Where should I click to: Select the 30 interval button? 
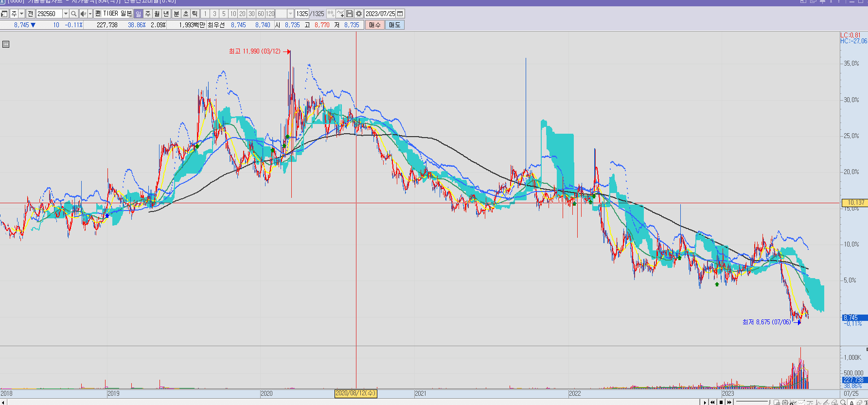(251, 14)
